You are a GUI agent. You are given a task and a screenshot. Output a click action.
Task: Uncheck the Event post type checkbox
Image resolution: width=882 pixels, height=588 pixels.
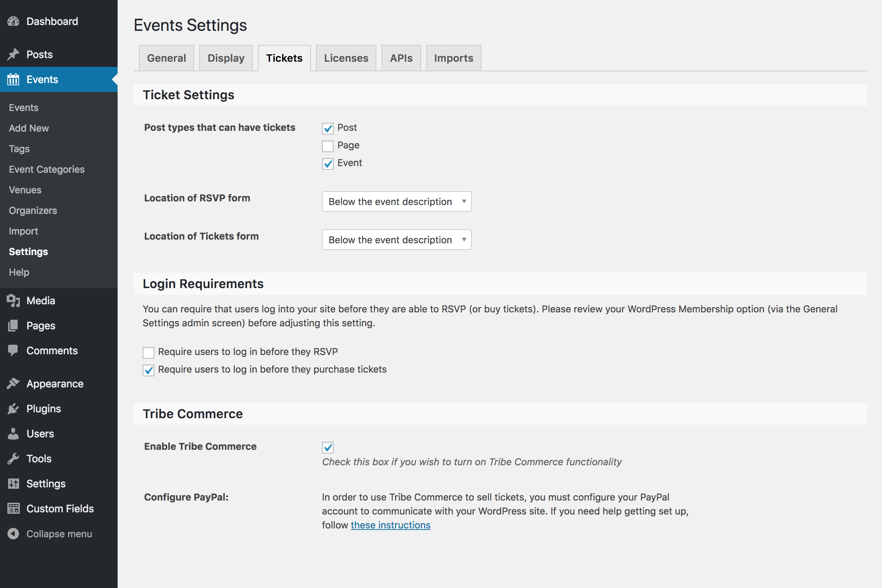pyautogui.click(x=328, y=164)
